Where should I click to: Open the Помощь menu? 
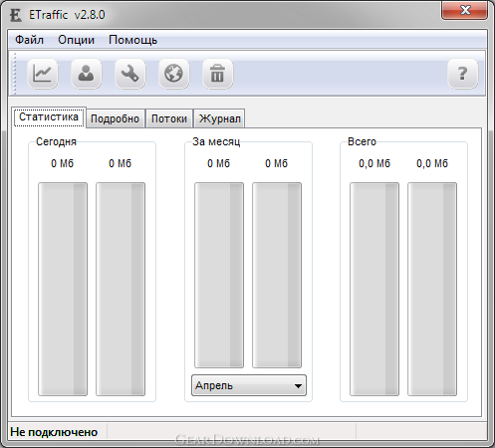click(x=132, y=40)
